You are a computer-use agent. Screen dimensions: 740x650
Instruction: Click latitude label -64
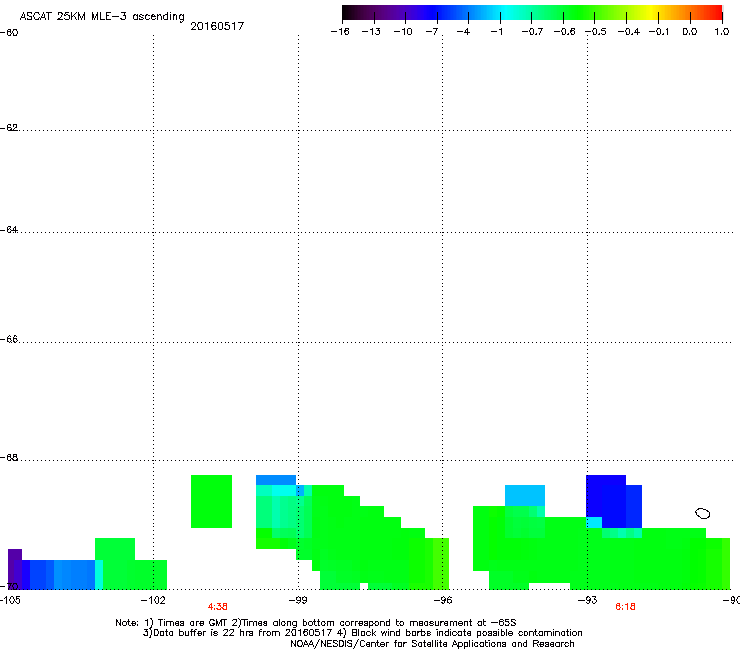[x=9, y=230]
